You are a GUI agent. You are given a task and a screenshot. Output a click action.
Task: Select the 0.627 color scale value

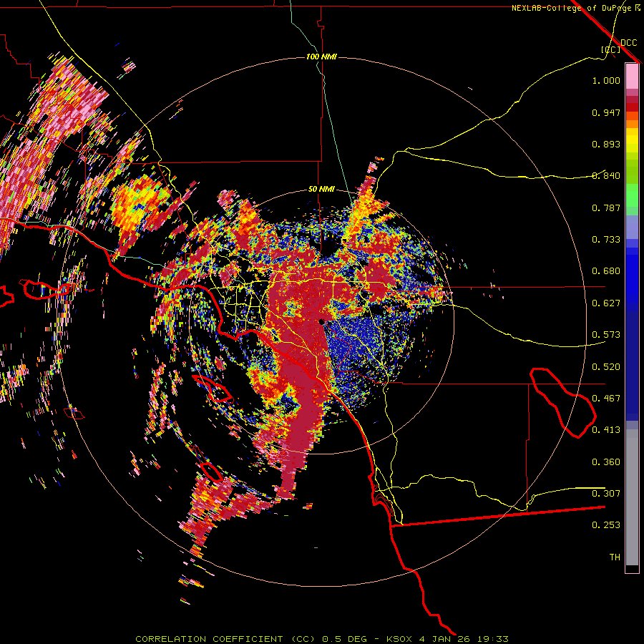pyautogui.click(x=606, y=303)
